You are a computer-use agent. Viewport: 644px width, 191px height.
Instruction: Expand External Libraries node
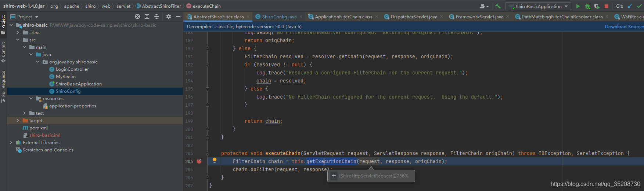pyautogui.click(x=11, y=142)
